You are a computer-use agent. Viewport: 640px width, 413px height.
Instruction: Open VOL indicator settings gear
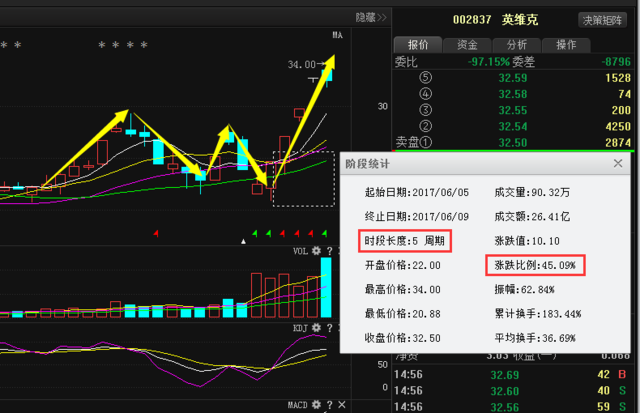pyautogui.click(x=316, y=251)
